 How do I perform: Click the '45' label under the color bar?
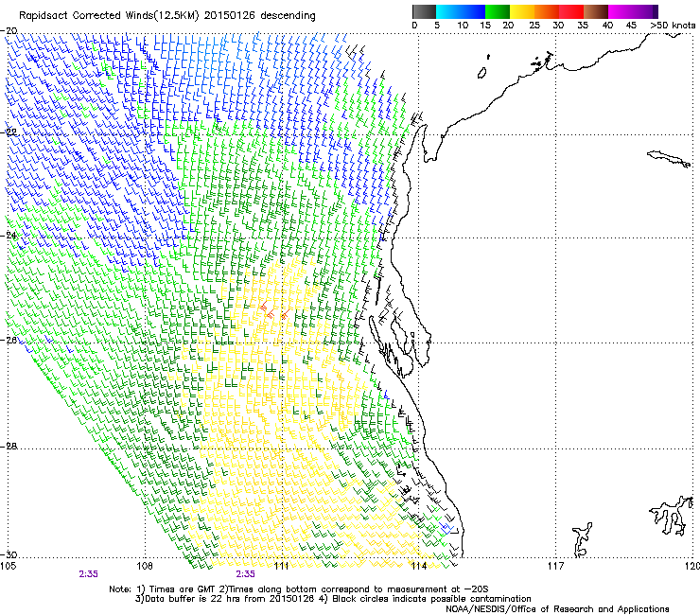(631, 26)
